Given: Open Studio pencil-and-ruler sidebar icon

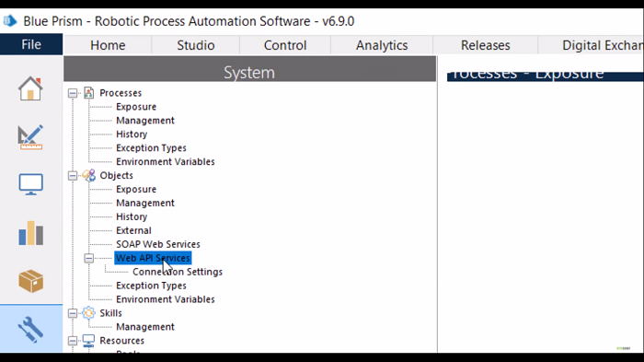Looking at the screenshot, I should (30, 137).
